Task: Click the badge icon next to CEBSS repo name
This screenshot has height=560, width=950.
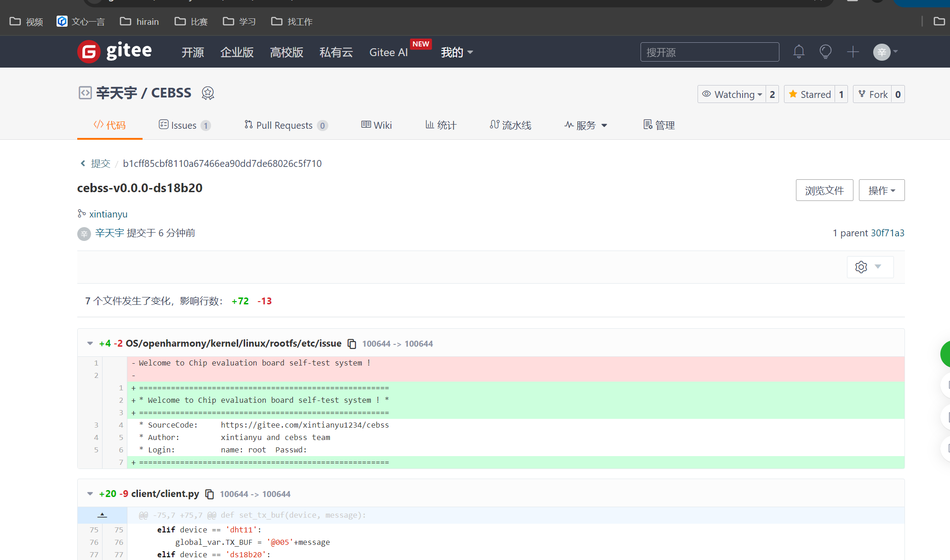Action: pos(207,93)
